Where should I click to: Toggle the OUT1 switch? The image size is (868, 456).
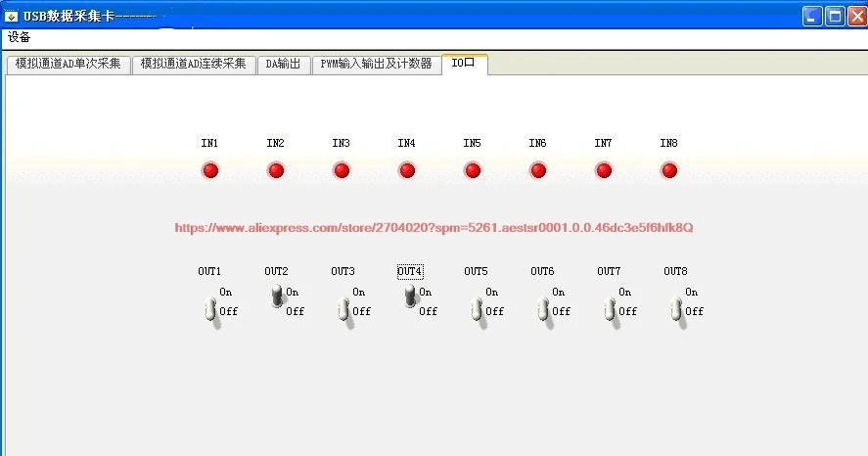210,310
